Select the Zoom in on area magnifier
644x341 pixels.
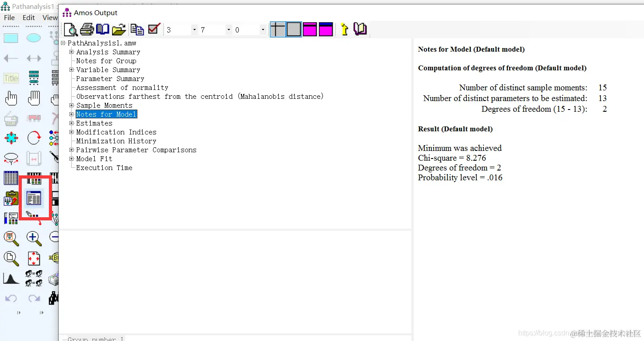coord(11,238)
